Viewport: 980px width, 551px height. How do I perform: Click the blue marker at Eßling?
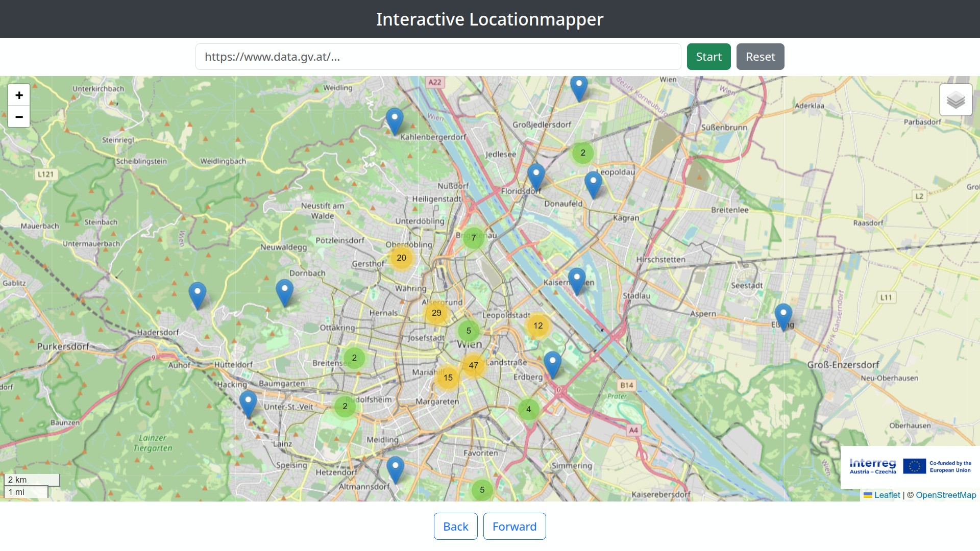pyautogui.click(x=783, y=317)
